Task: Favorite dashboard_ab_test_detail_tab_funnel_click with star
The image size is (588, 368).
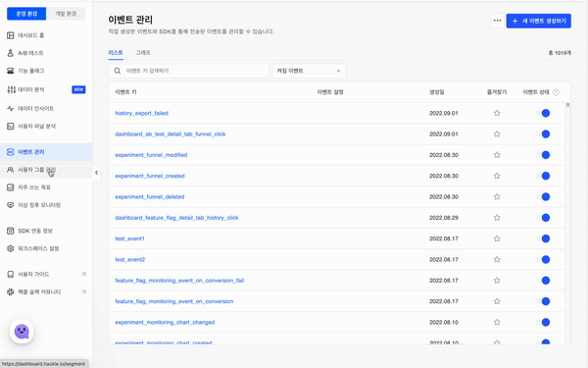Action: tap(497, 134)
